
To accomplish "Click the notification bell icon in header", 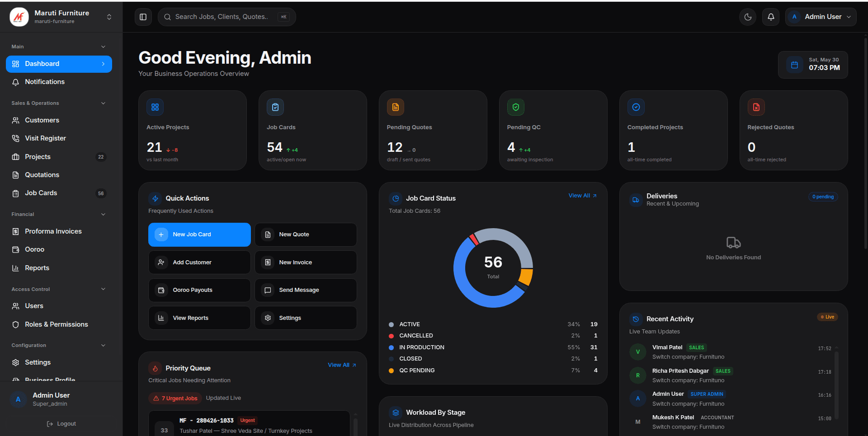I will pyautogui.click(x=771, y=17).
